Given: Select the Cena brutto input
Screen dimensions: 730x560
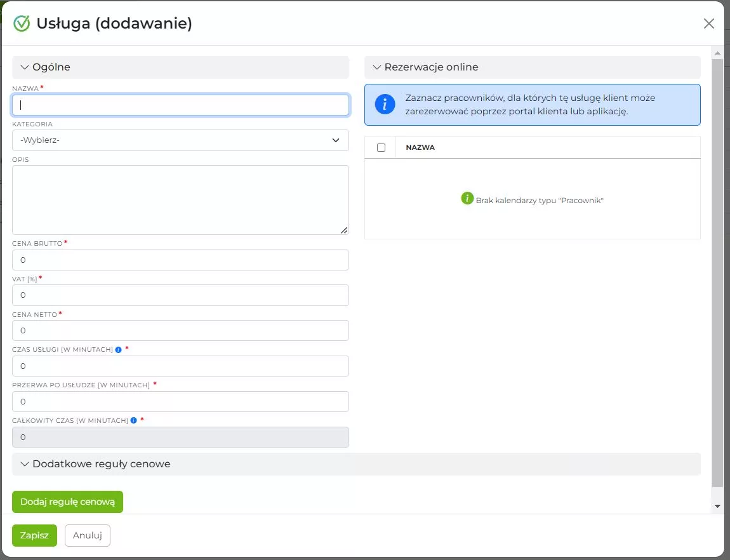Looking at the screenshot, I should (x=180, y=260).
